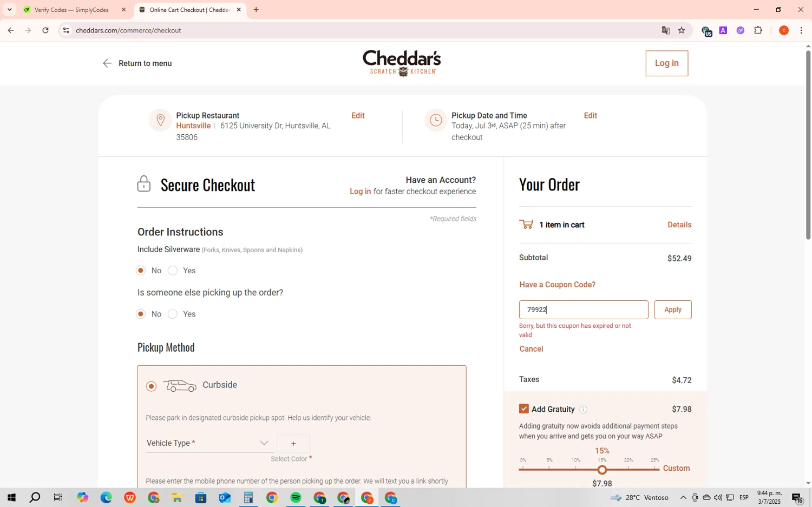Go back using the browser back arrow

tap(10, 30)
